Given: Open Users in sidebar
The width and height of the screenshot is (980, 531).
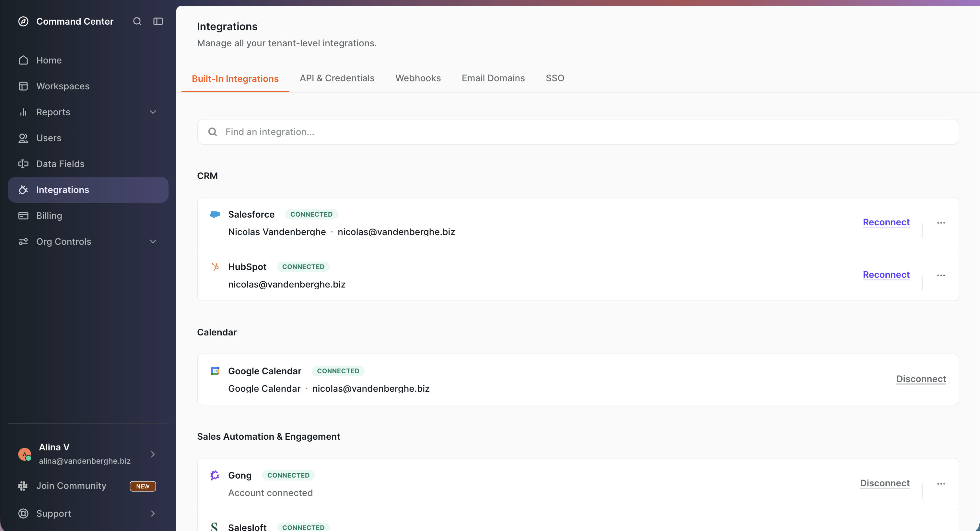Looking at the screenshot, I should [88, 138].
